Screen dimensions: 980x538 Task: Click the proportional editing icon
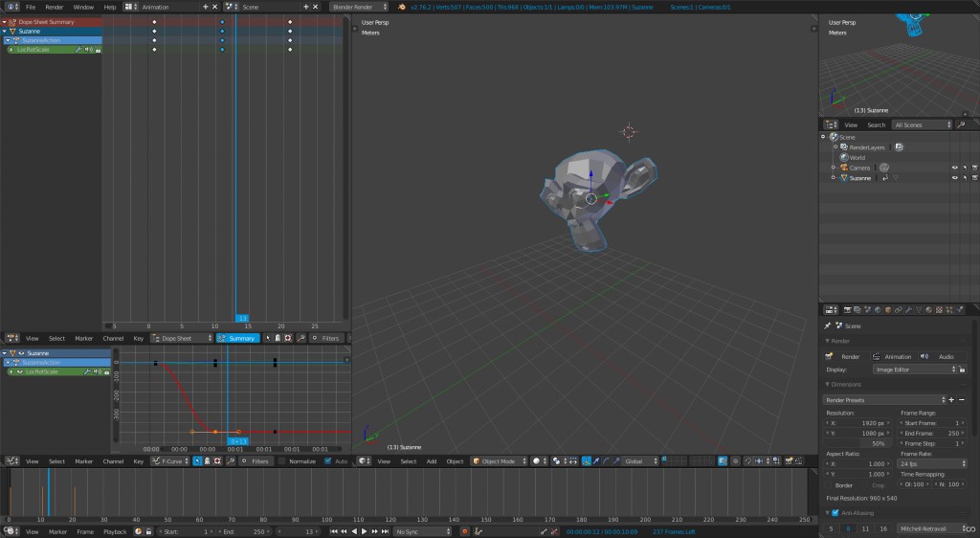coord(736,461)
